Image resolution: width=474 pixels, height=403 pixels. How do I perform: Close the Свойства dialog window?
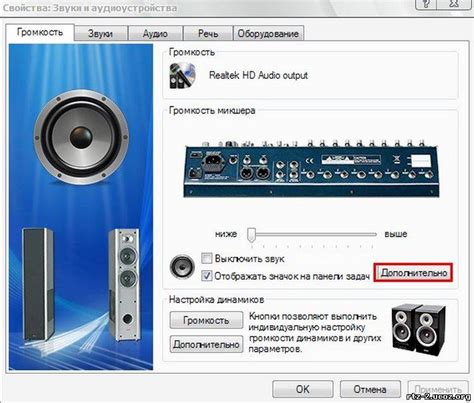455,5
